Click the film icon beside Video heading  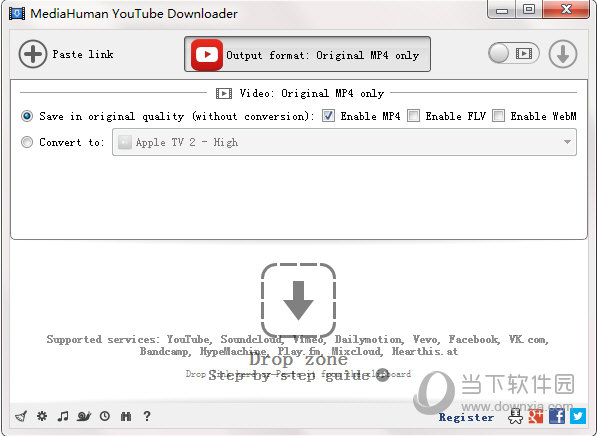click(224, 93)
